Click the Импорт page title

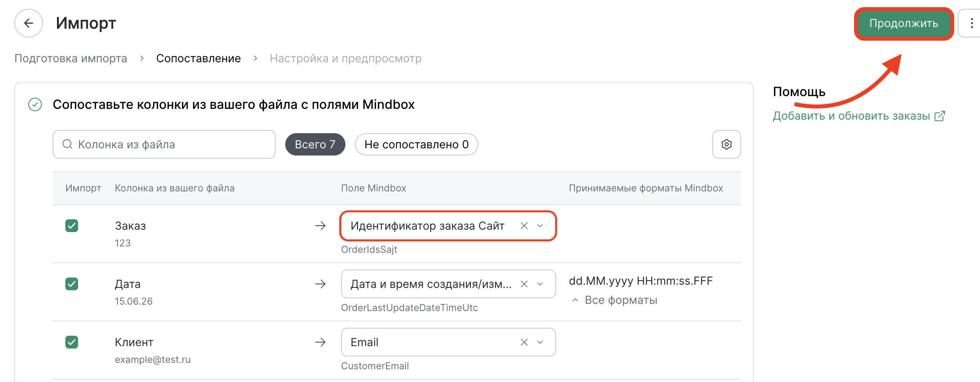[86, 23]
